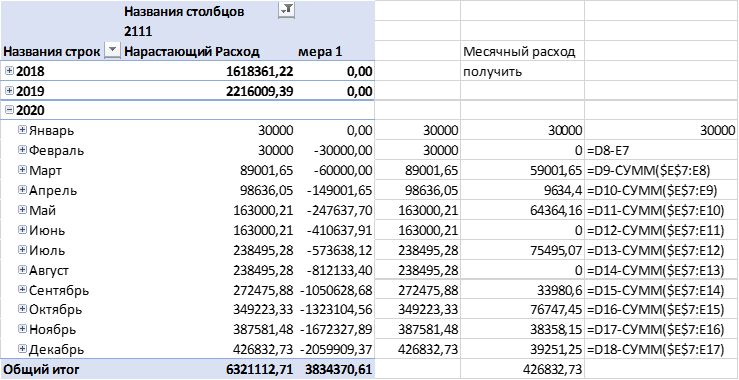The height and width of the screenshot is (380, 739).
Task: Select formula =D17-СУММ($E$7:E16)
Action: pyautogui.click(x=656, y=330)
